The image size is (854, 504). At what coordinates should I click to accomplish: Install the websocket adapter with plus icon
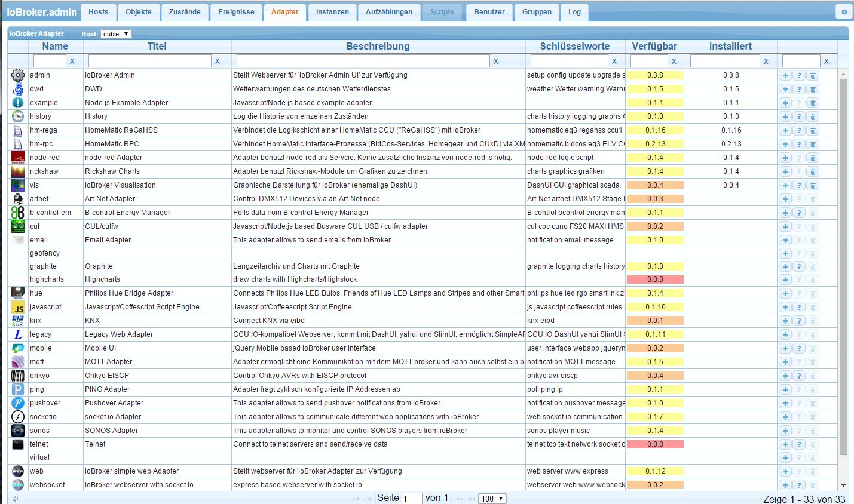coord(785,485)
